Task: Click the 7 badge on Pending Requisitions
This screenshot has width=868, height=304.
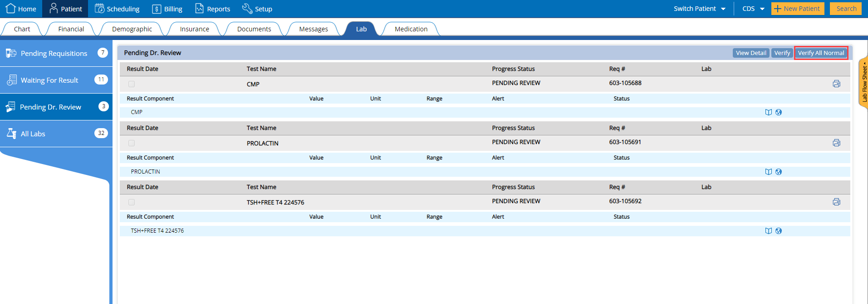Action: (x=103, y=53)
